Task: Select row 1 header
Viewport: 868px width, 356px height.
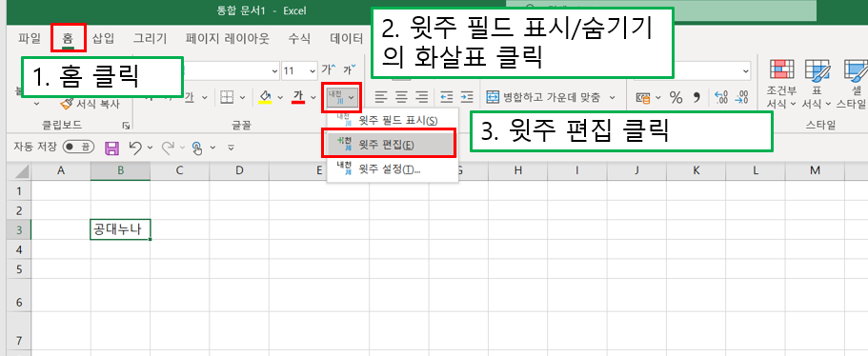Action: (x=19, y=190)
